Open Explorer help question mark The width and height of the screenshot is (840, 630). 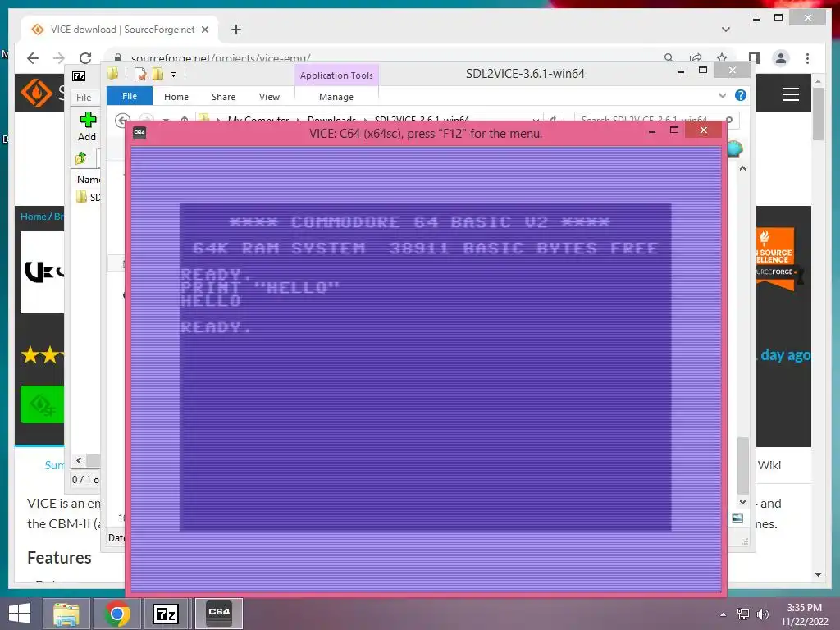click(x=741, y=95)
